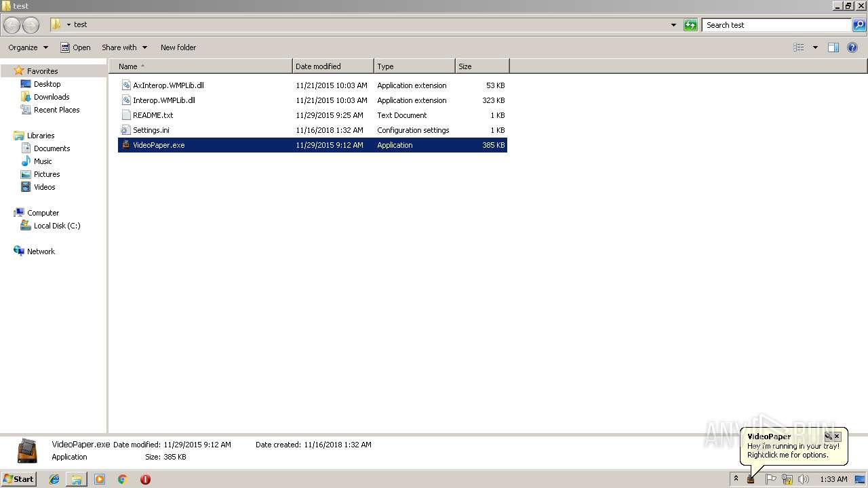Close the VideoPaper balloon notification
The height and width of the screenshot is (488, 868).
tap(837, 436)
